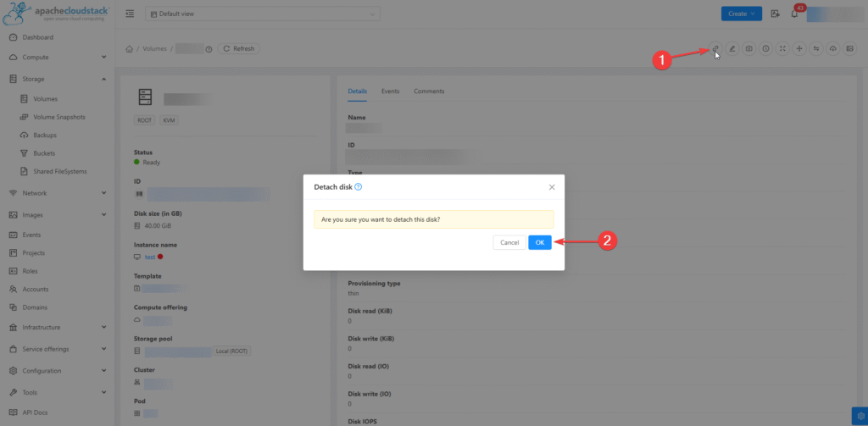868x426 pixels.
Task: Open notifications bell with 43 badge
Action: (794, 14)
